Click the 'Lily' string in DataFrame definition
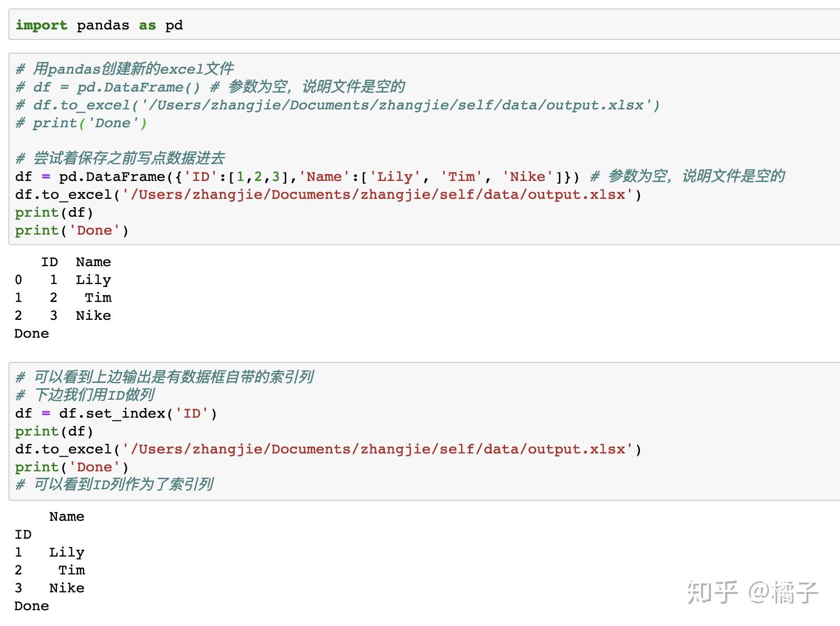The width and height of the screenshot is (840, 626). [x=395, y=177]
